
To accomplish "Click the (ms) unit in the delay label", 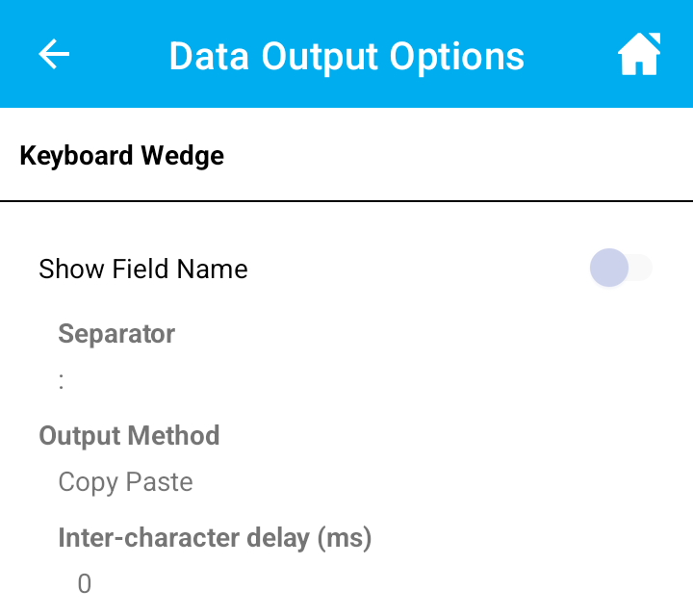I will click(343, 537).
